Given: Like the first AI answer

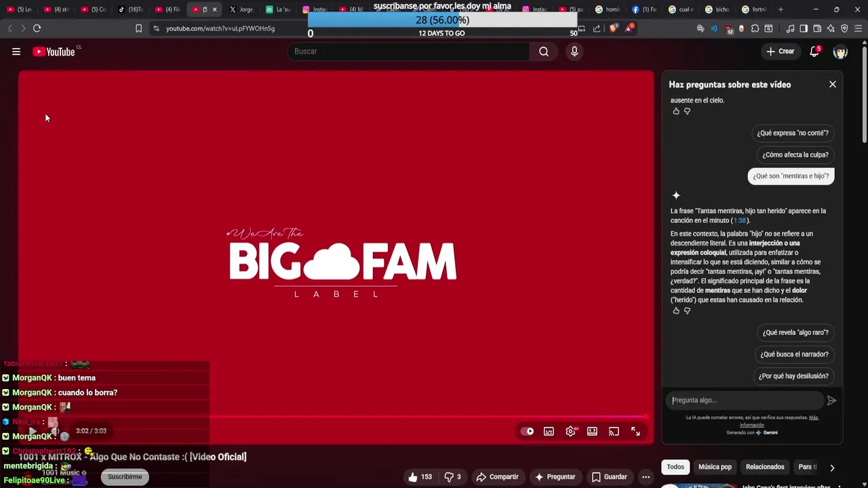Looking at the screenshot, I should click(676, 111).
